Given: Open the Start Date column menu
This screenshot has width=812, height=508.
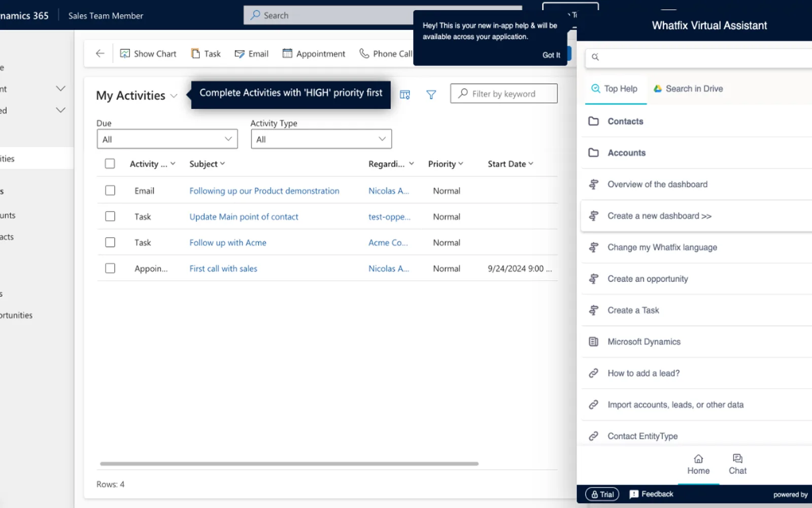Looking at the screenshot, I should click(511, 164).
